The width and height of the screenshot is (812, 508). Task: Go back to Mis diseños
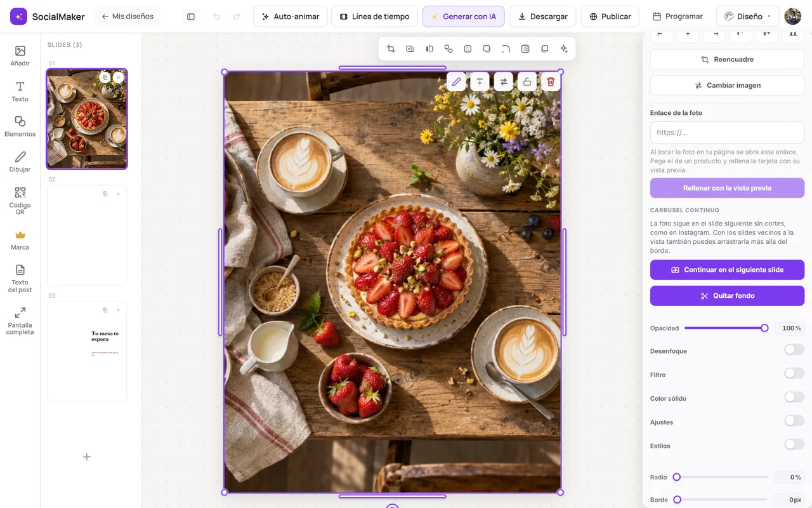(127, 17)
